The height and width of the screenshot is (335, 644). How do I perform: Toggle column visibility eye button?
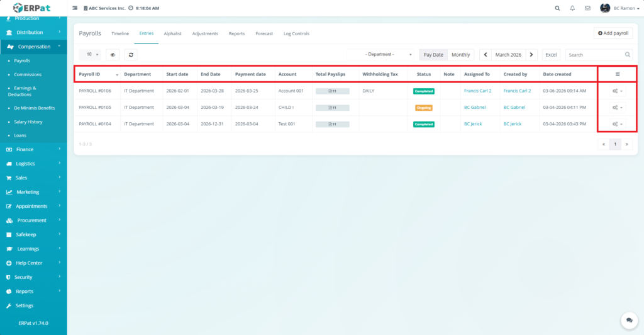[113, 55]
